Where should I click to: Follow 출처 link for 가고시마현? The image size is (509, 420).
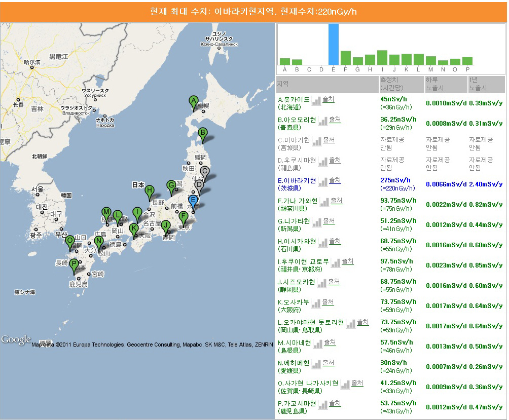tap(335, 403)
